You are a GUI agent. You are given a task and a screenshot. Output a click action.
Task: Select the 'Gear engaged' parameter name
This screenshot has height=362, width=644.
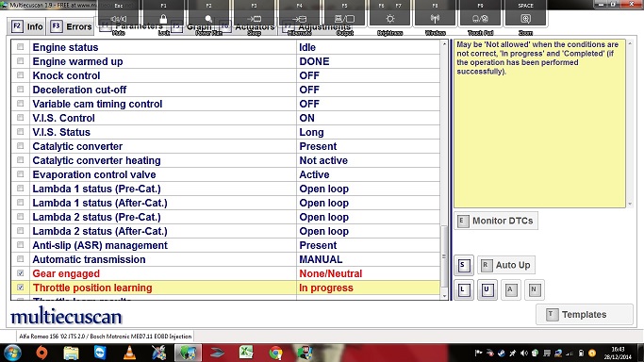[x=66, y=273]
